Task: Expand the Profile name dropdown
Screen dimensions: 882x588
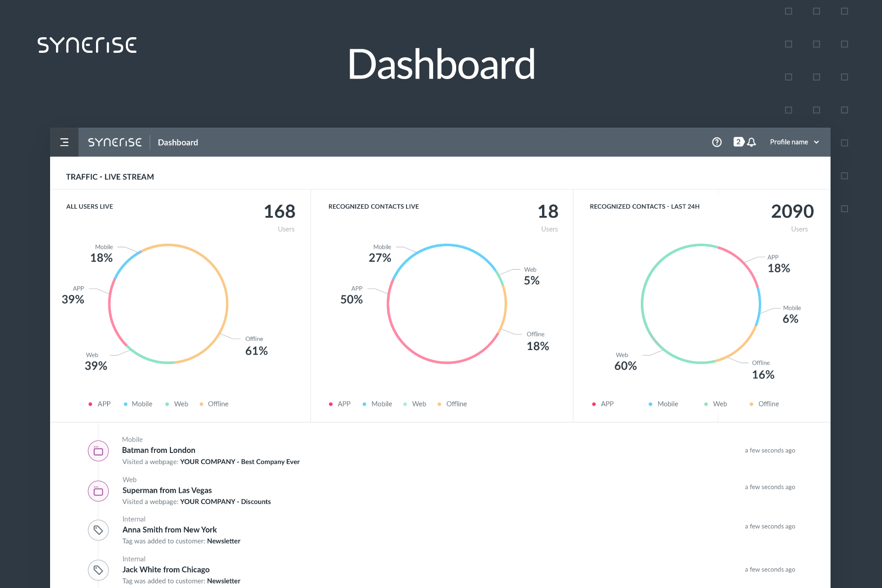Action: pos(789,142)
